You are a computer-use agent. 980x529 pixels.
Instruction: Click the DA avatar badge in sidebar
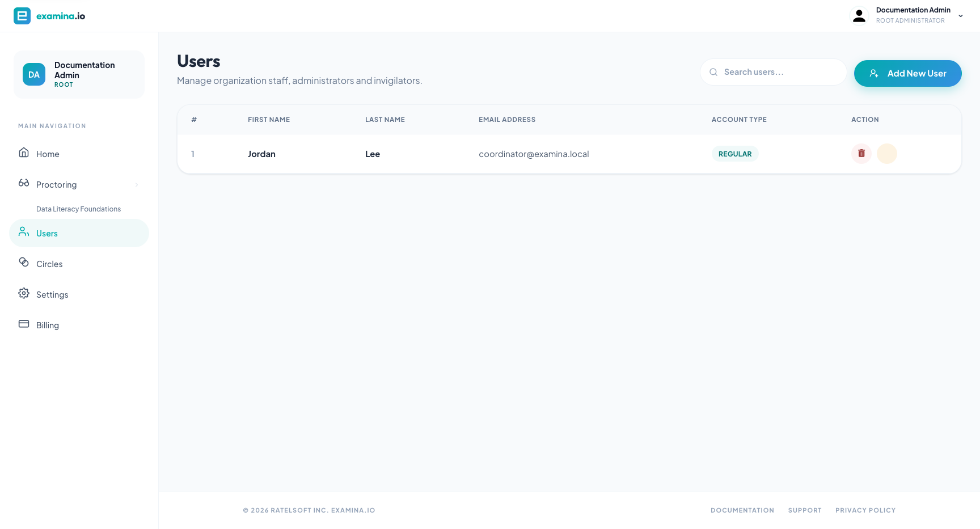(34, 74)
